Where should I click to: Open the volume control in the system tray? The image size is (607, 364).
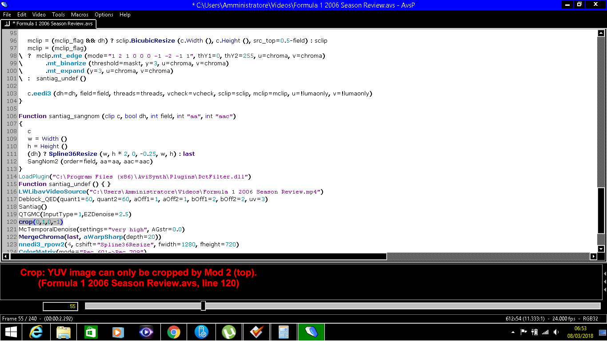point(556,332)
